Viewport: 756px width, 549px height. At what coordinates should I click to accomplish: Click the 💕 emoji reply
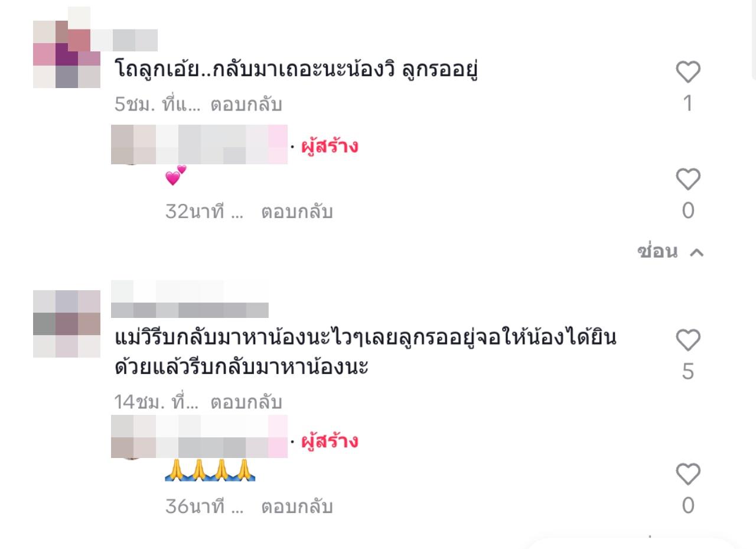(x=176, y=176)
